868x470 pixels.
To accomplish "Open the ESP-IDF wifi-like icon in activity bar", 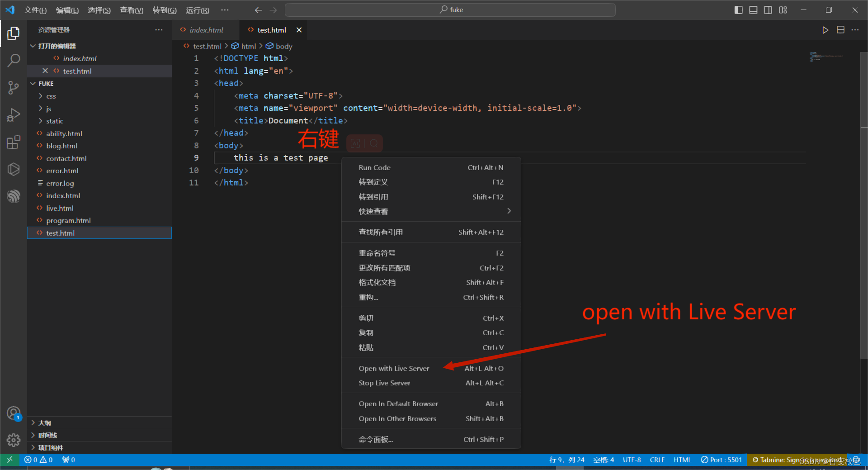I will (14, 196).
